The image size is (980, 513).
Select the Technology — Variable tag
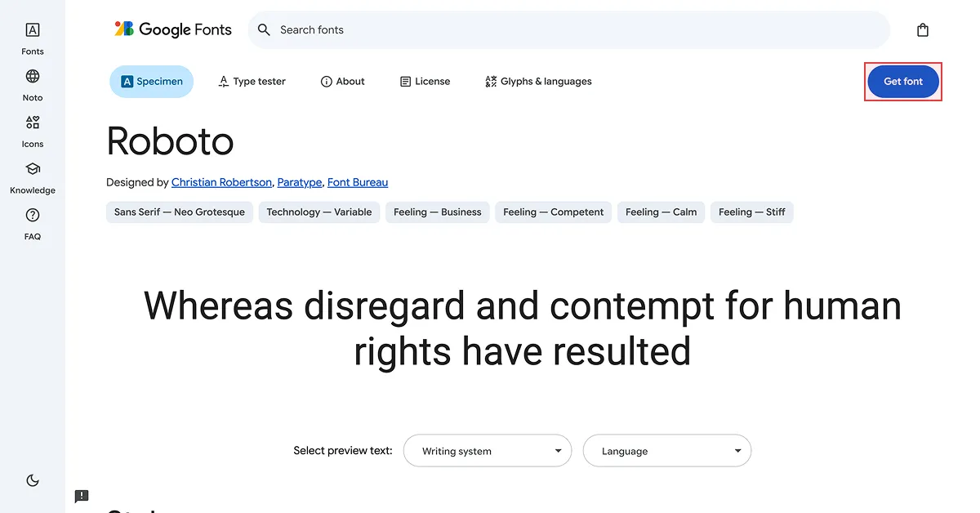(319, 212)
